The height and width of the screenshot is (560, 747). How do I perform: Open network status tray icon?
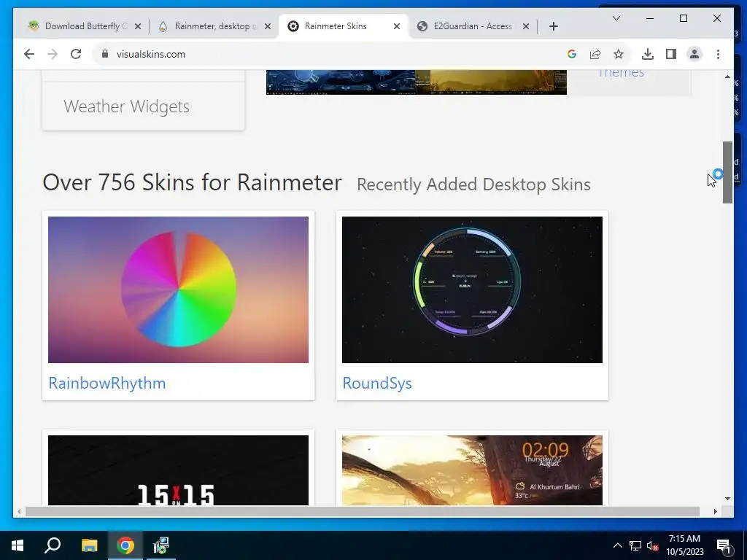point(635,545)
